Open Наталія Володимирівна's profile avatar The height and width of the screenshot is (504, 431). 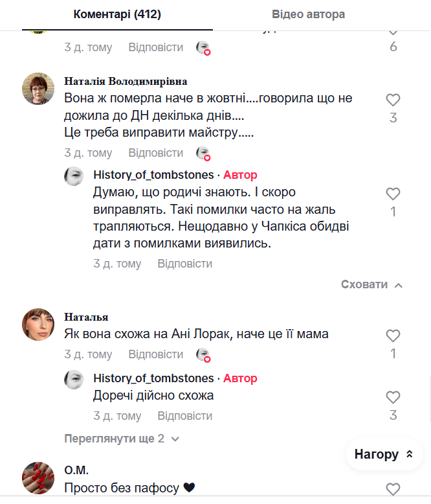click(38, 89)
